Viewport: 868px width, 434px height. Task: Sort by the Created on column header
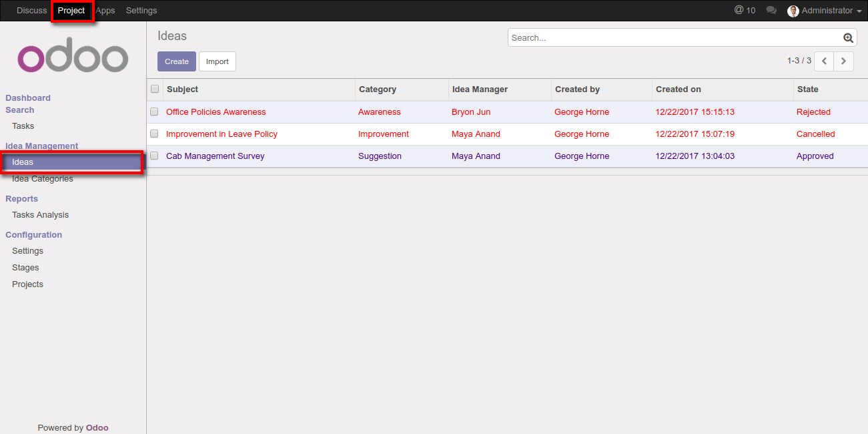(723, 89)
